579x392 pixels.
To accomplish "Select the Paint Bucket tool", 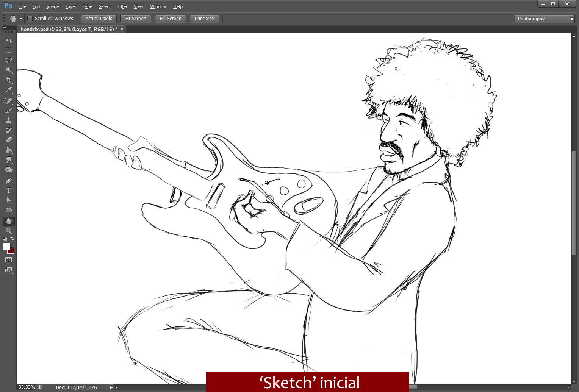I will [9, 150].
